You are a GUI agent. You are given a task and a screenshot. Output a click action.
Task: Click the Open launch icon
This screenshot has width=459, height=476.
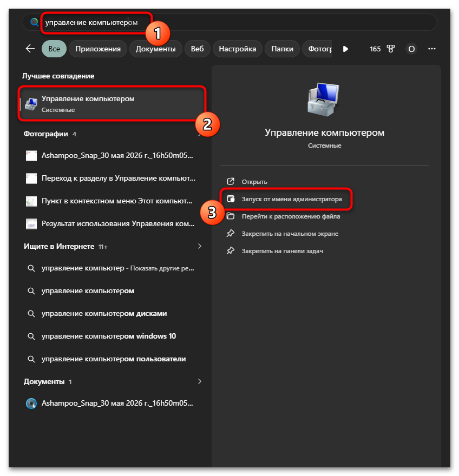point(231,182)
